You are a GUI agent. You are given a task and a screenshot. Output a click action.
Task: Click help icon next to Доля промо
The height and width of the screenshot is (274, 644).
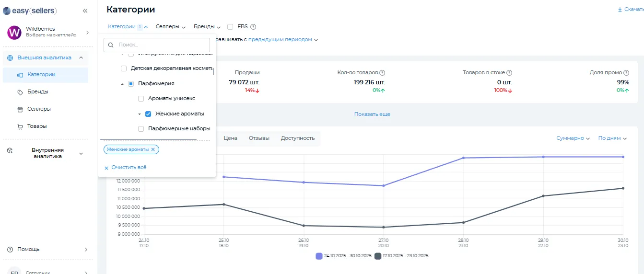[626, 73]
